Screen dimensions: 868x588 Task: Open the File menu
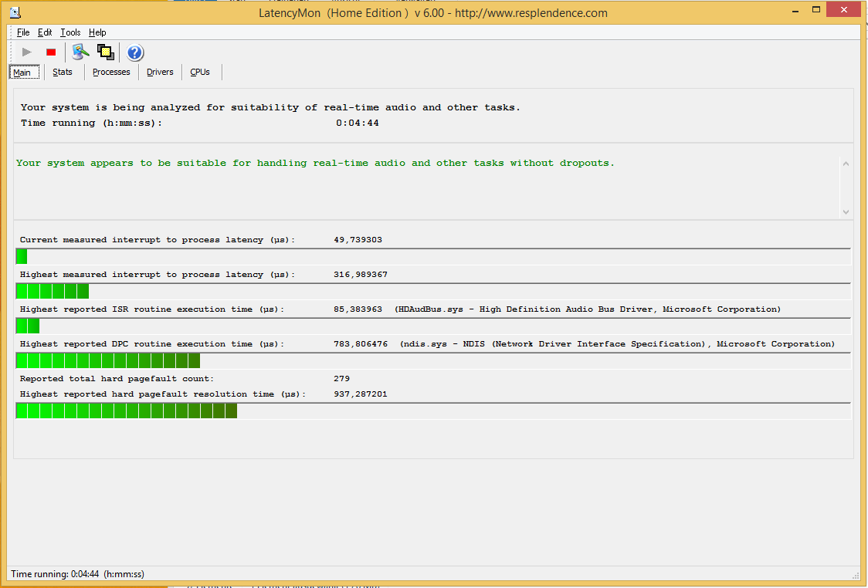pos(23,32)
